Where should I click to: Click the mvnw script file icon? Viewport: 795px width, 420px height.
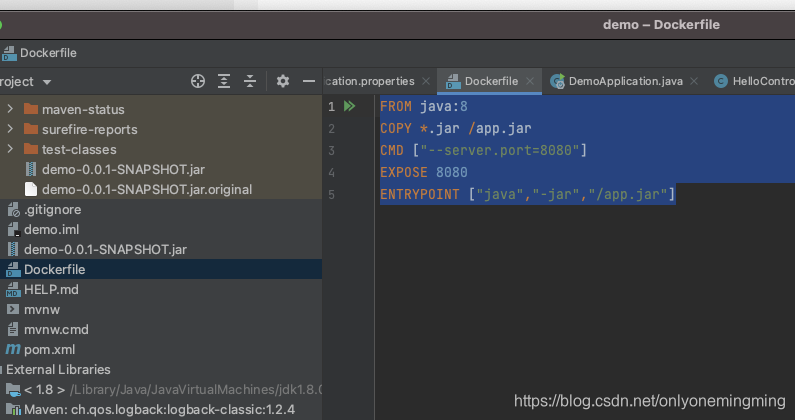click(x=13, y=309)
